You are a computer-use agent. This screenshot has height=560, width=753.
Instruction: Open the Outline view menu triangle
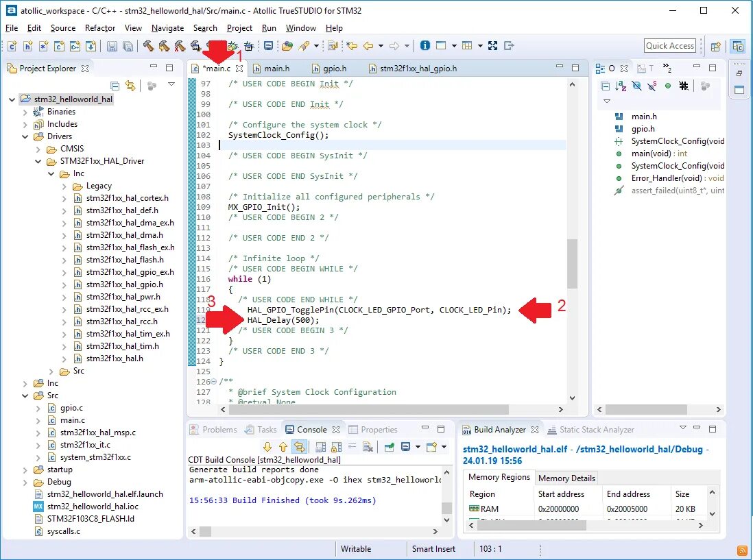[607, 101]
